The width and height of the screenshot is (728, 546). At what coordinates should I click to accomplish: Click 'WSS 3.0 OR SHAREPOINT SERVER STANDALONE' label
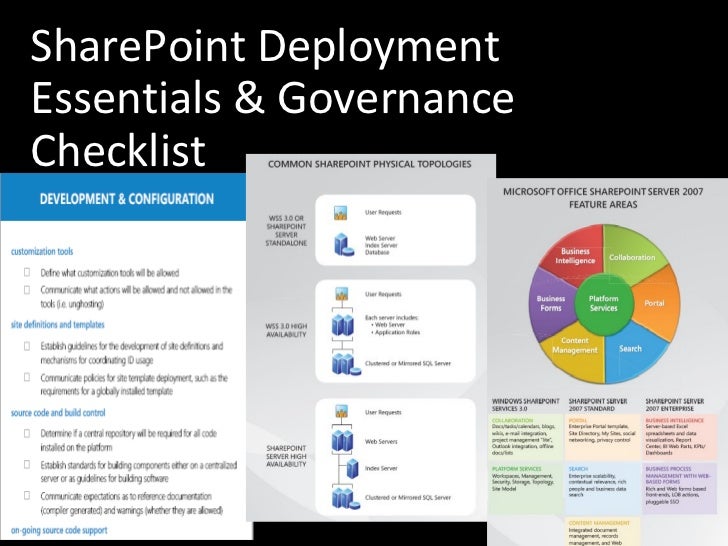click(286, 230)
